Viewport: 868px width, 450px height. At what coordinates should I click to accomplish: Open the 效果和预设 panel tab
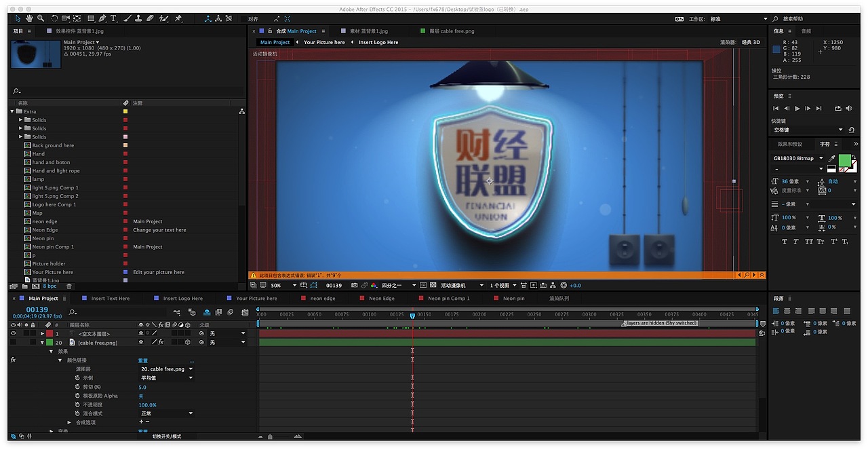point(790,144)
